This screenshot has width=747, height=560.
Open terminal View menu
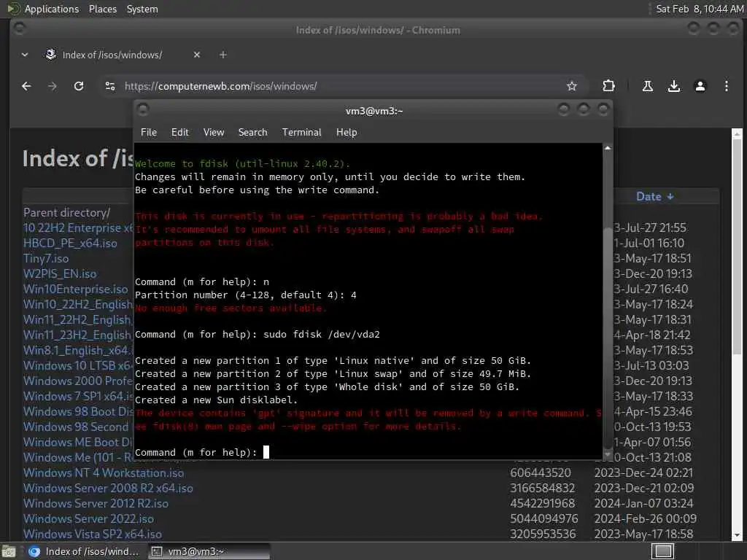pos(214,133)
